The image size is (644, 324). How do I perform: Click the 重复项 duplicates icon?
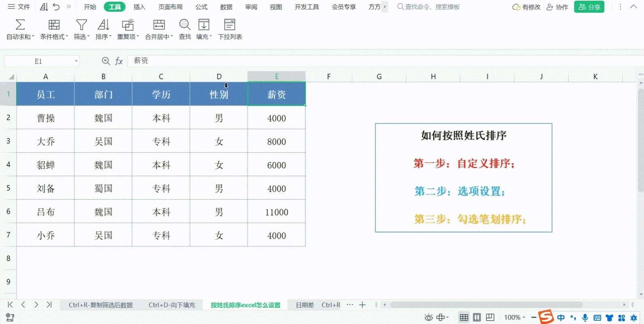pyautogui.click(x=128, y=25)
